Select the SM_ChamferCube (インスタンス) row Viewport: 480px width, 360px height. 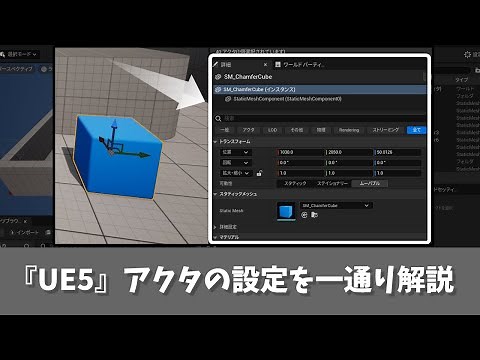pos(320,89)
